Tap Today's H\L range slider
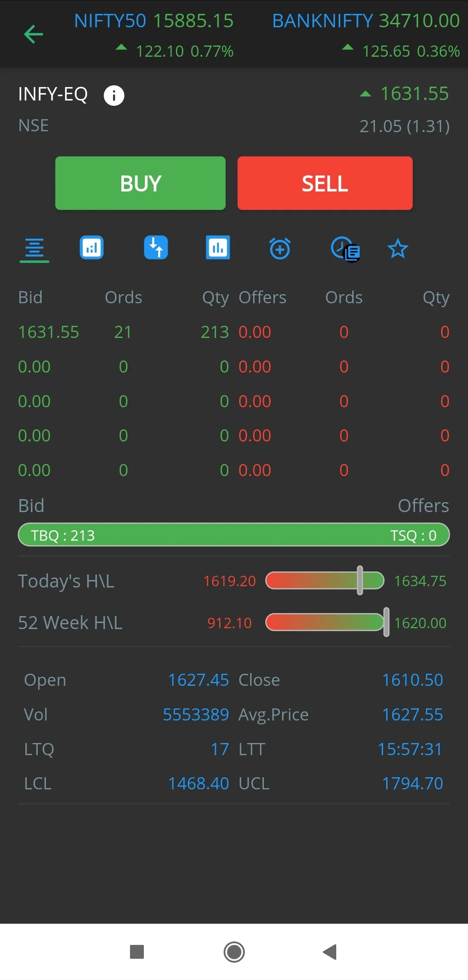468x980 pixels. point(325,581)
